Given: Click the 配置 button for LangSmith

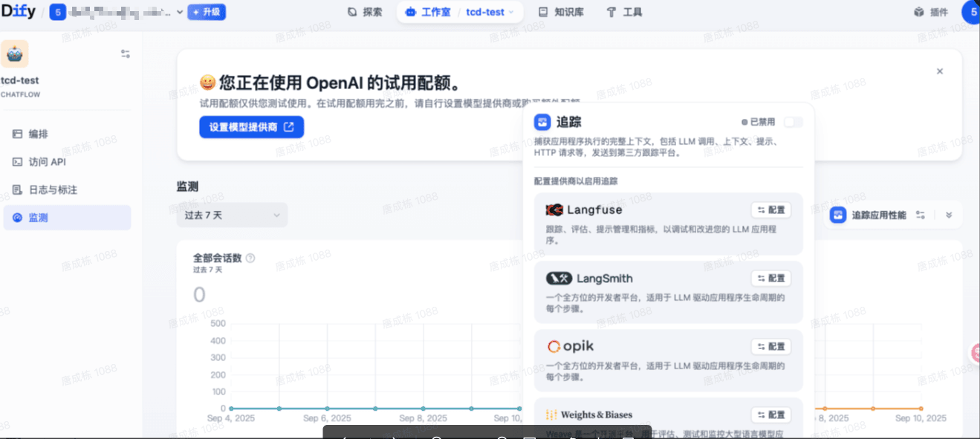Looking at the screenshot, I should point(770,279).
